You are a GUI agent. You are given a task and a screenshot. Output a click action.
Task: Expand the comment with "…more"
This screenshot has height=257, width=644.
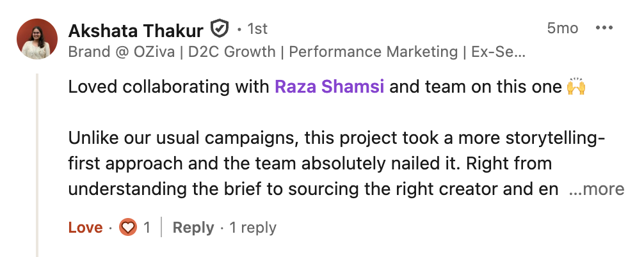tap(596, 189)
